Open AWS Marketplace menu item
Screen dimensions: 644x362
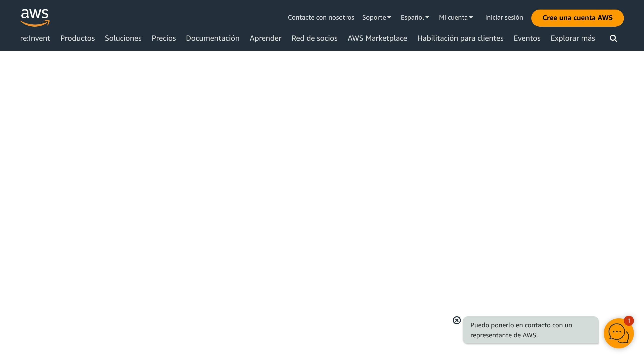(x=377, y=38)
